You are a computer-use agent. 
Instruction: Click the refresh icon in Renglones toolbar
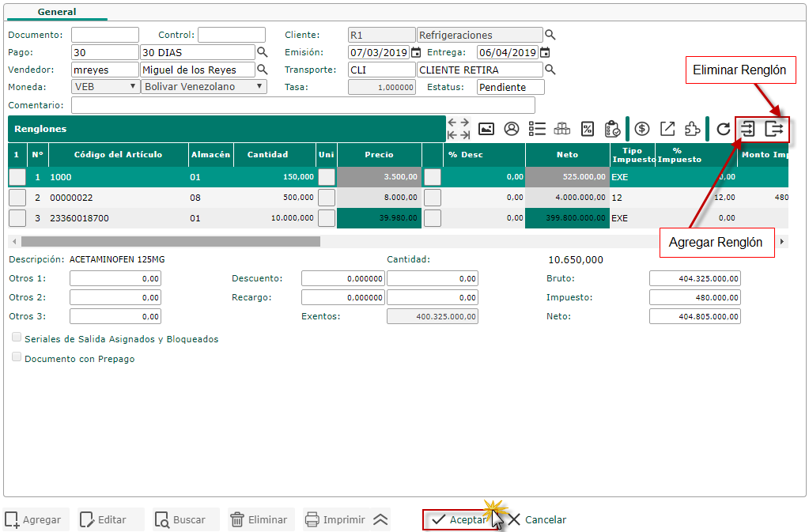click(x=723, y=129)
